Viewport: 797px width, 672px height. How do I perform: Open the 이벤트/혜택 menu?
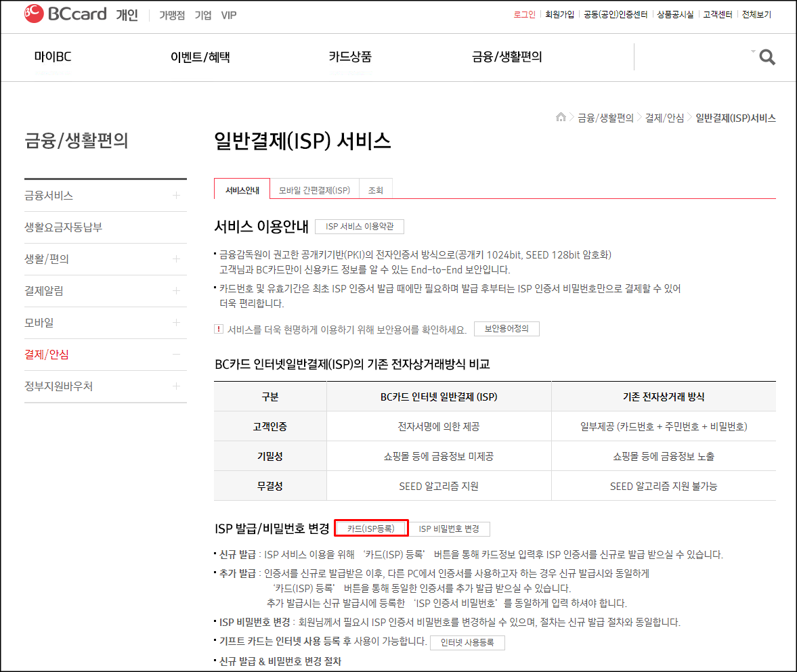[x=199, y=57]
